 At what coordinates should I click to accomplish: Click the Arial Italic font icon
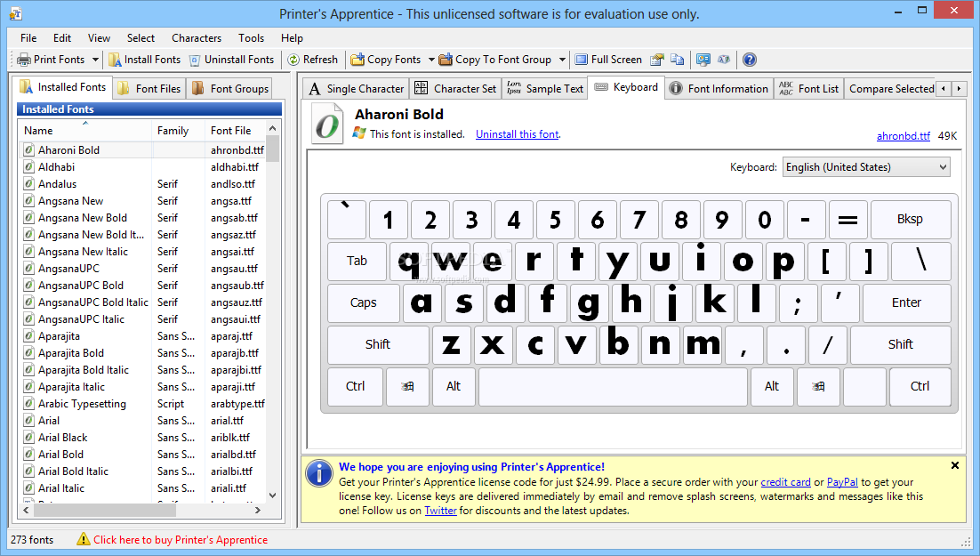[28, 488]
